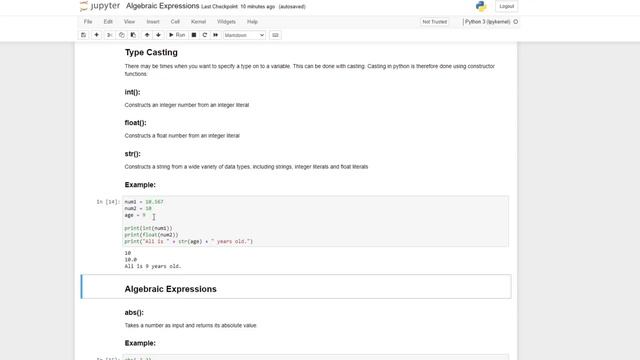The height and width of the screenshot is (360, 640).
Task: Restart the kernel
Action: click(205, 35)
